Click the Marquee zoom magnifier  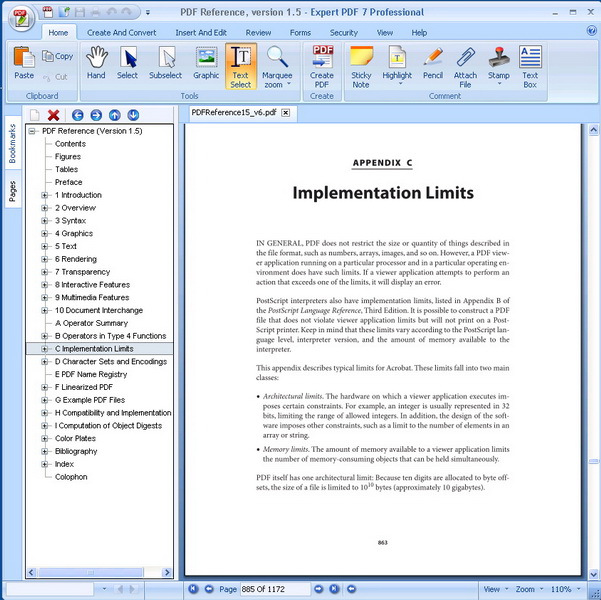[x=277, y=58]
